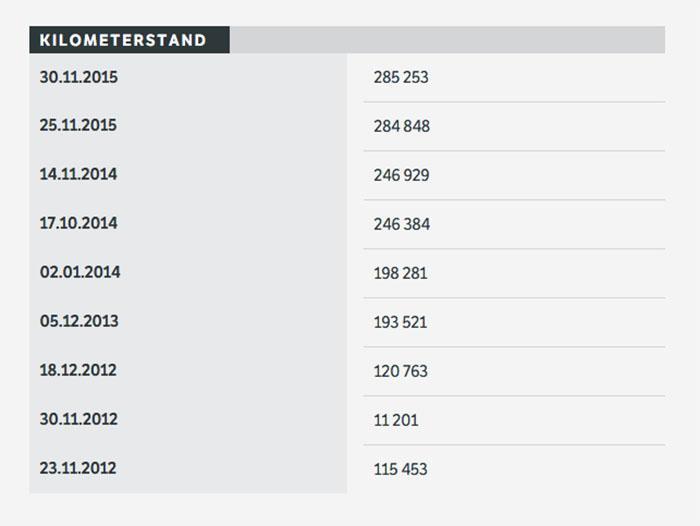
Task: Click the mileage value 198 281
Action: pyautogui.click(x=400, y=273)
